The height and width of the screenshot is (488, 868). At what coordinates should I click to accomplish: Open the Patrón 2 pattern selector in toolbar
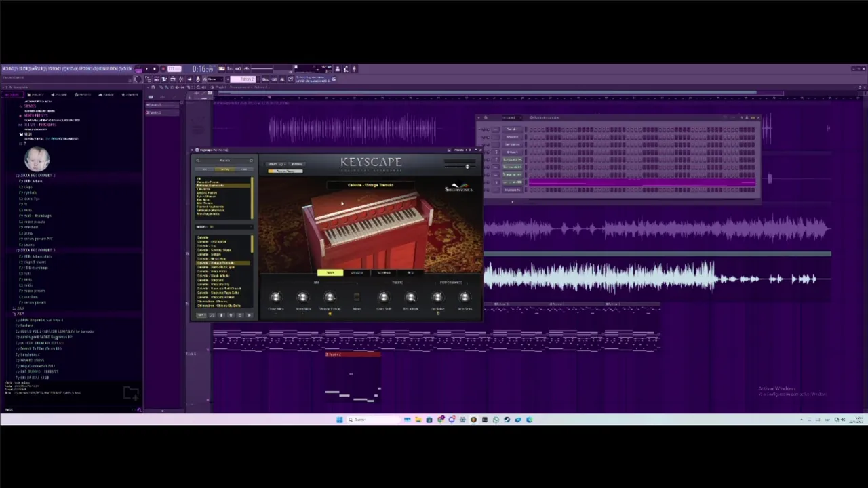point(243,79)
